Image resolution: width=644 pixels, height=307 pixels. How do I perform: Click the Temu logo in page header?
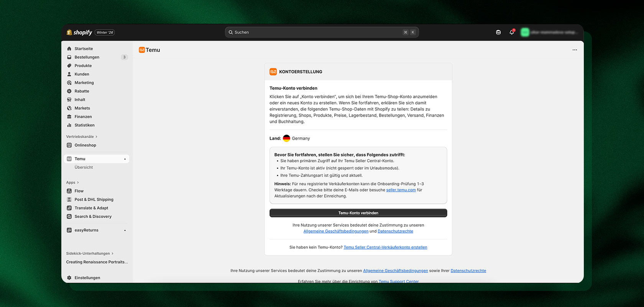142,50
